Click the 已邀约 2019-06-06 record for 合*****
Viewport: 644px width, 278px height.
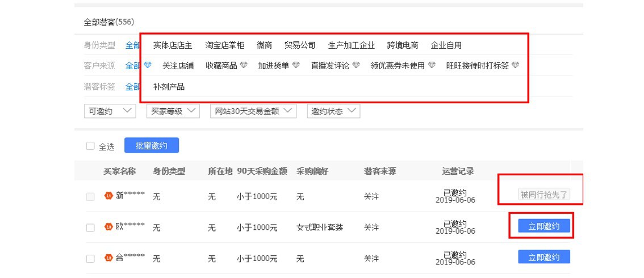point(455,258)
